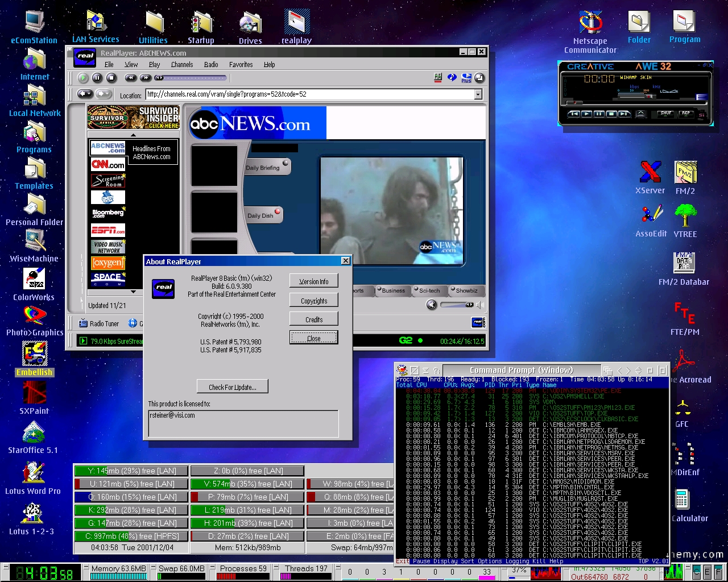Click the RealPlayer volume slider
The width and height of the screenshot is (728, 582).
click(457, 305)
